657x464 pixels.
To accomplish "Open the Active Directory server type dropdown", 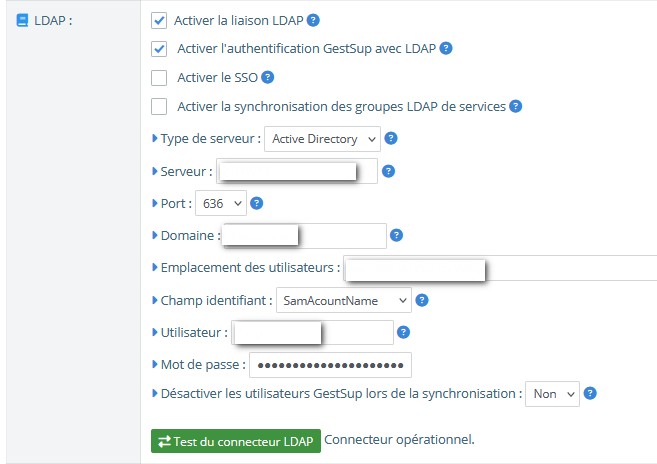I will tap(322, 139).
